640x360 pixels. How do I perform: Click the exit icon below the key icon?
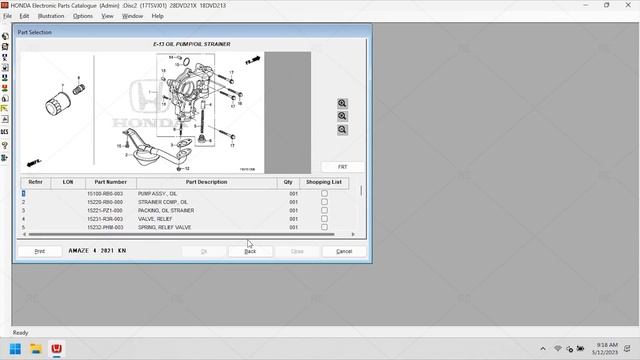tap(5, 158)
